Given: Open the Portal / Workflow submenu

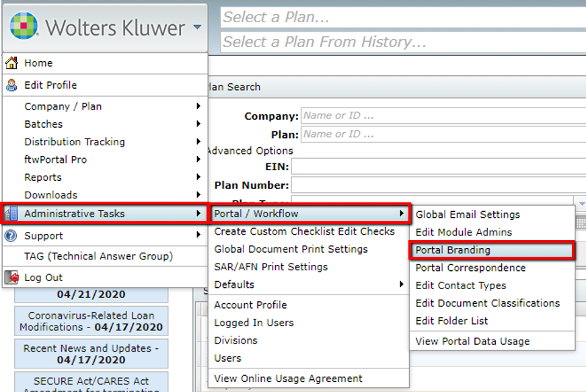Looking at the screenshot, I should [309, 214].
